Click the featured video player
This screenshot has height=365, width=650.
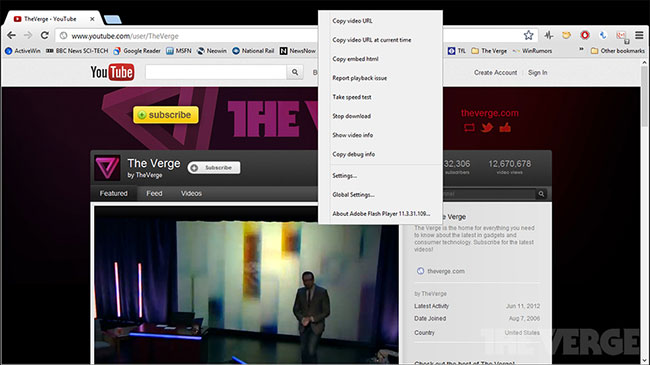[x=246, y=285]
